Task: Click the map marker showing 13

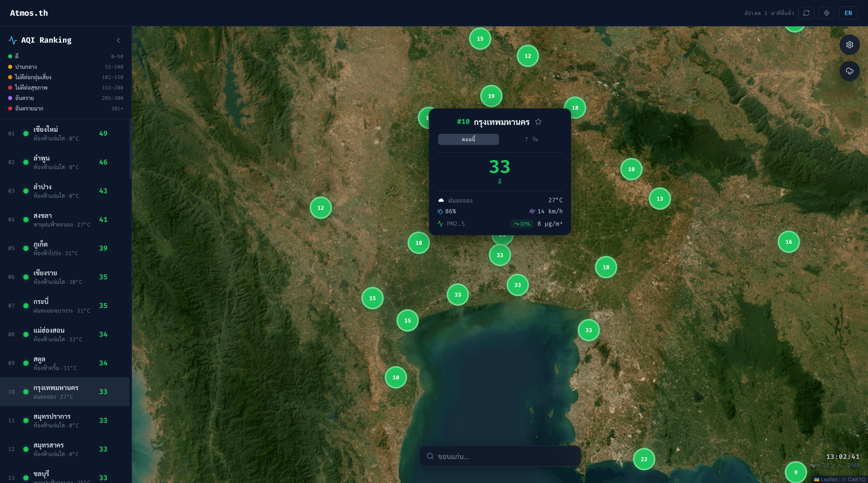Action: coord(659,199)
